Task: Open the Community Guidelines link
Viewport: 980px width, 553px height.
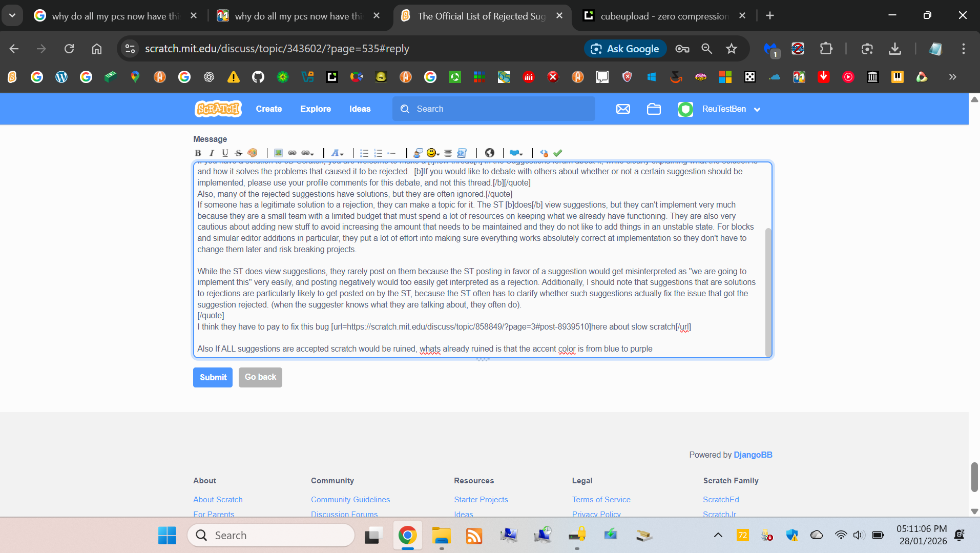Action: coord(350,499)
